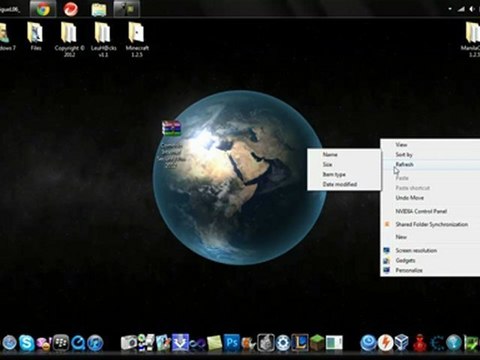The height and width of the screenshot is (360, 480).
Task: Open Visual Studio infinity icon in dock
Action: (x=198, y=343)
